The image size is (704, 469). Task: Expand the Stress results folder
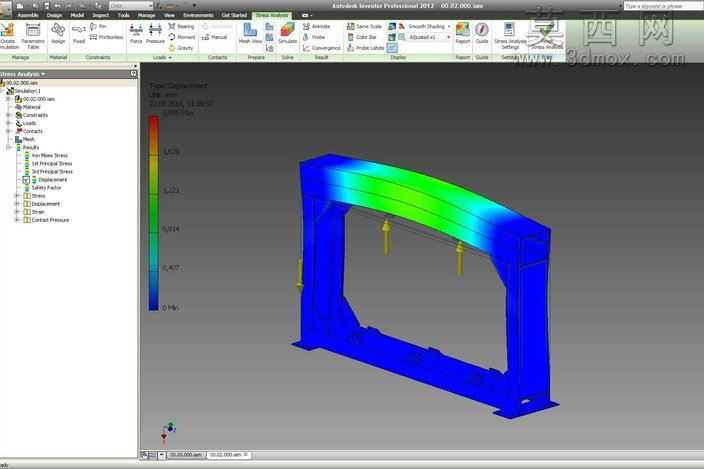[17, 196]
